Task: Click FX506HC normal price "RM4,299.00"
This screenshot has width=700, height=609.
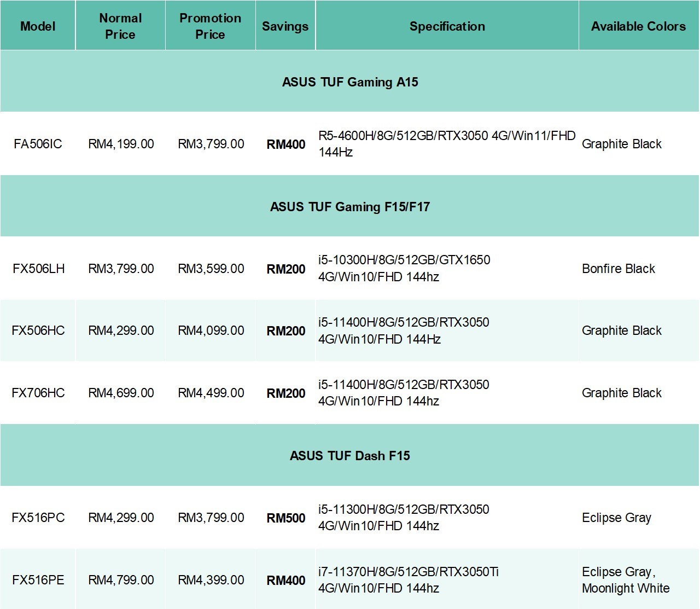Action: [121, 330]
